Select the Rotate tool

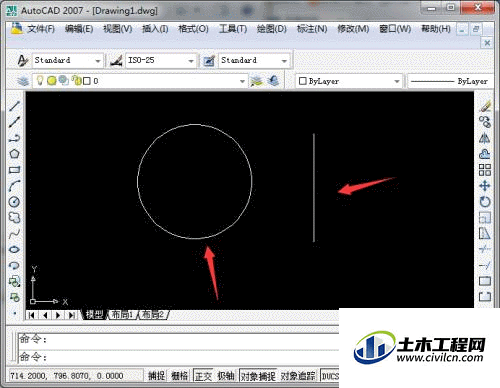point(485,202)
